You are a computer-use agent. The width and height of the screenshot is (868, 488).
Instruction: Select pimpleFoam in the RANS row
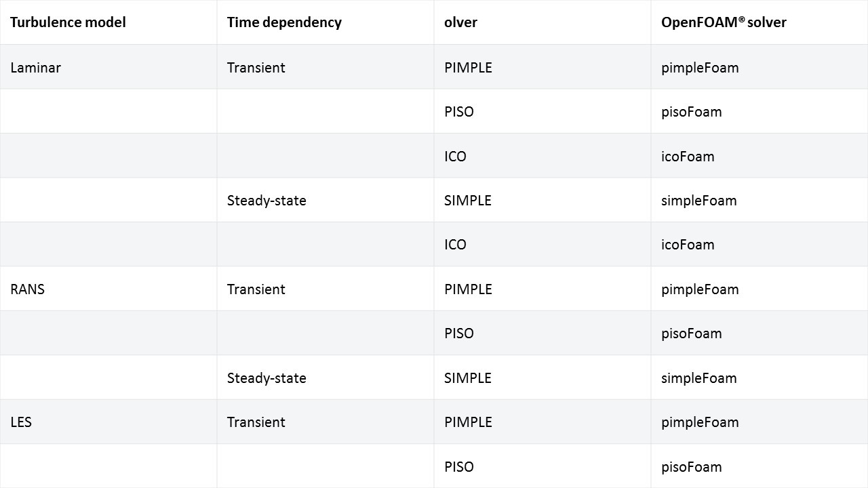[700, 289]
